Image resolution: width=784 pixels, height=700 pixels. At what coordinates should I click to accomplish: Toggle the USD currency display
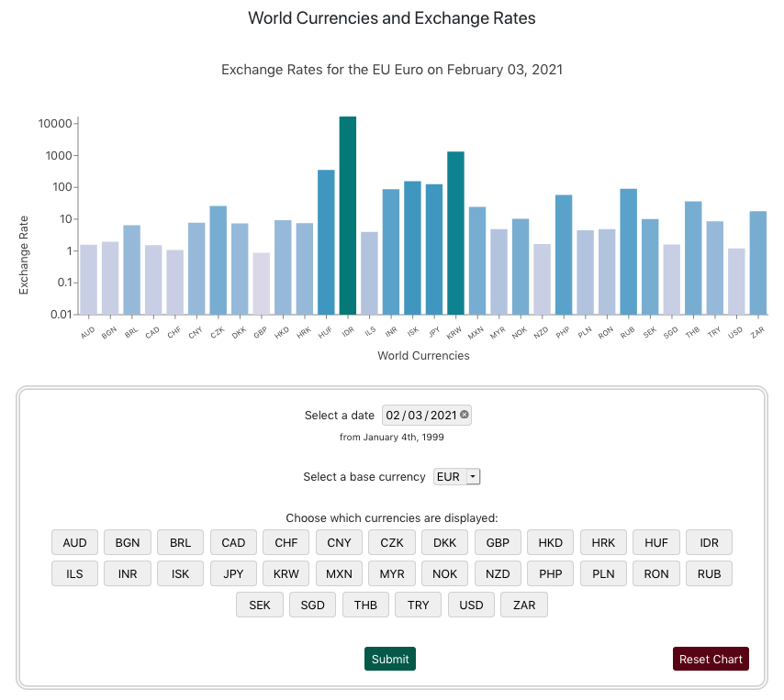471,605
